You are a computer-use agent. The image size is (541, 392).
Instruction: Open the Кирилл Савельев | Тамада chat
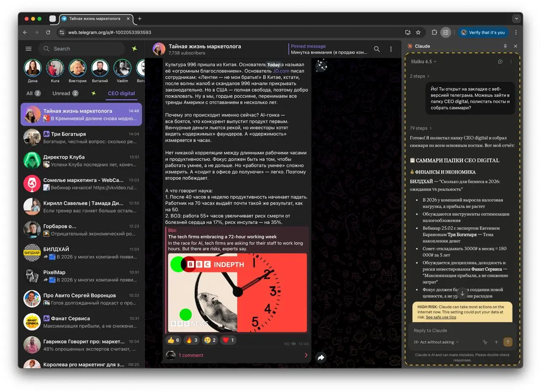(81, 207)
